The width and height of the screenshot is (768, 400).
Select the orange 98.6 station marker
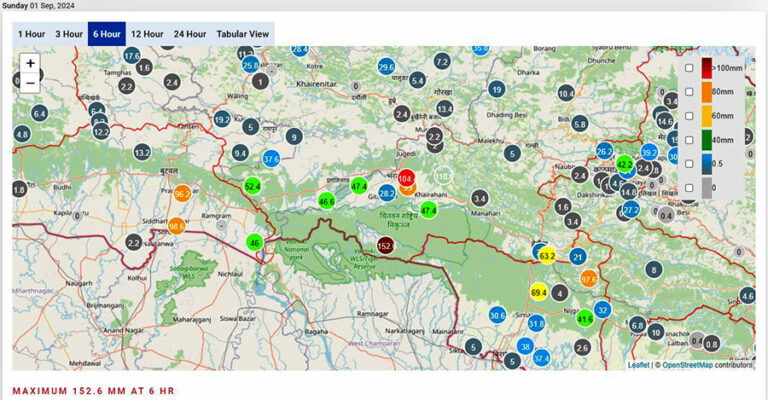(177, 227)
